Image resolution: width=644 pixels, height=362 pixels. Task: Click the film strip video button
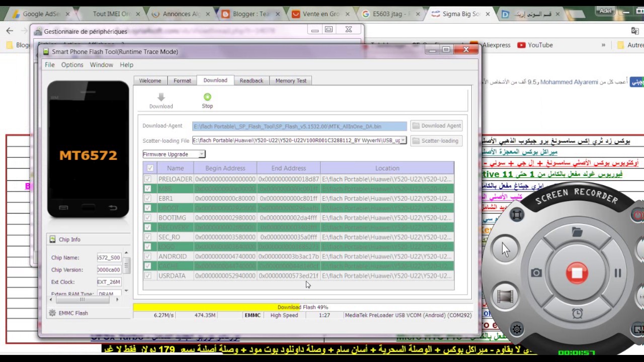(505, 297)
